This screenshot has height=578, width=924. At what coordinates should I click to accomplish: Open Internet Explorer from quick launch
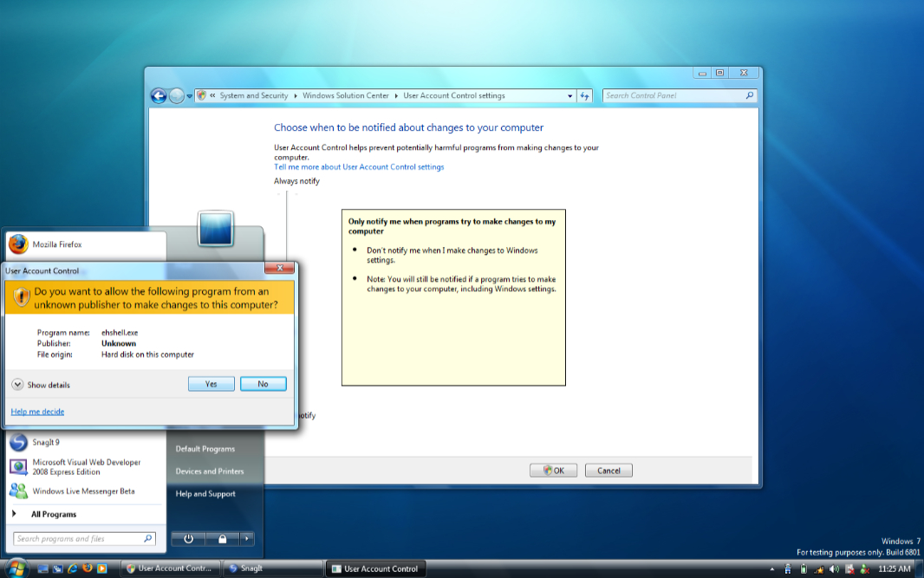73,568
